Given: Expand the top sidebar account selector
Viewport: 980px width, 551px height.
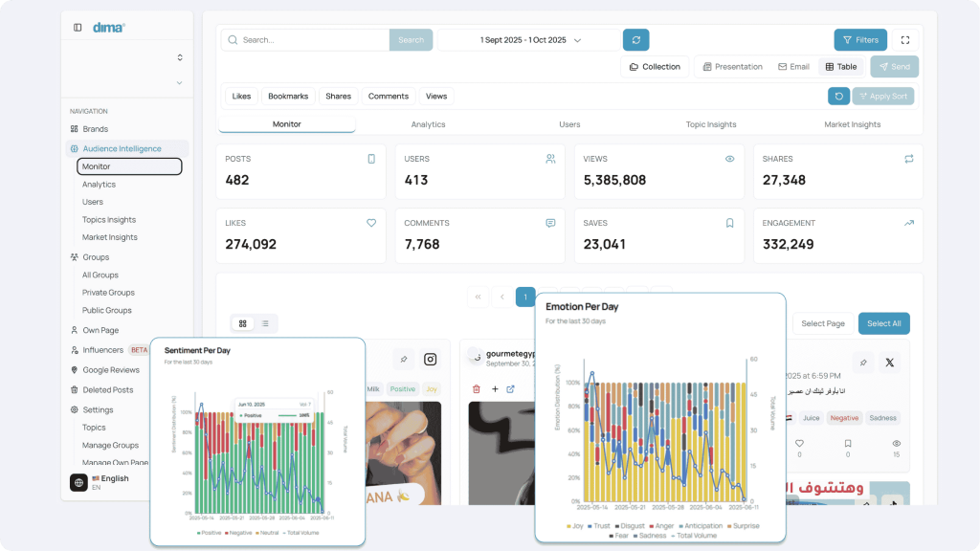Looking at the screenshot, I should pyautogui.click(x=179, y=58).
